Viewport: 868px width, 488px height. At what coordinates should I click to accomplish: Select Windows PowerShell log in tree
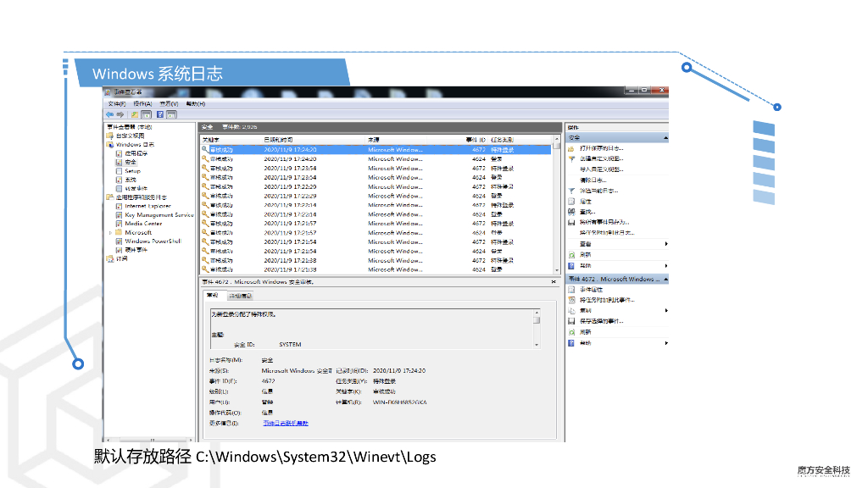tap(153, 241)
